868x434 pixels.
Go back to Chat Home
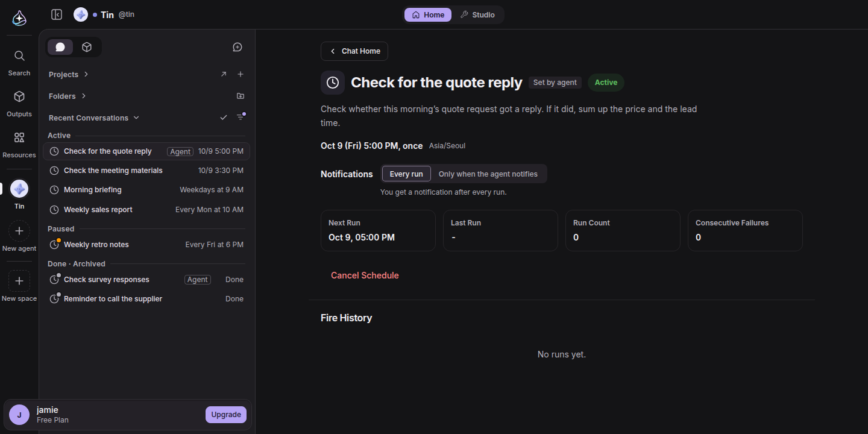pos(354,51)
